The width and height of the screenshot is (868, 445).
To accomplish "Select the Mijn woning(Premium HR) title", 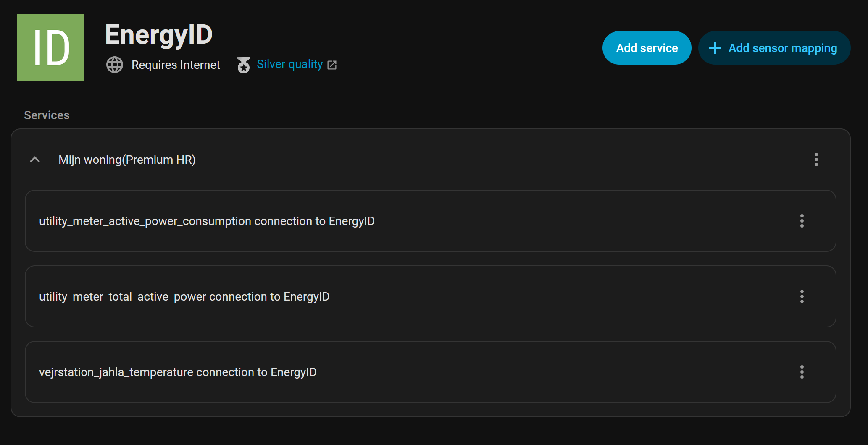I will click(126, 160).
